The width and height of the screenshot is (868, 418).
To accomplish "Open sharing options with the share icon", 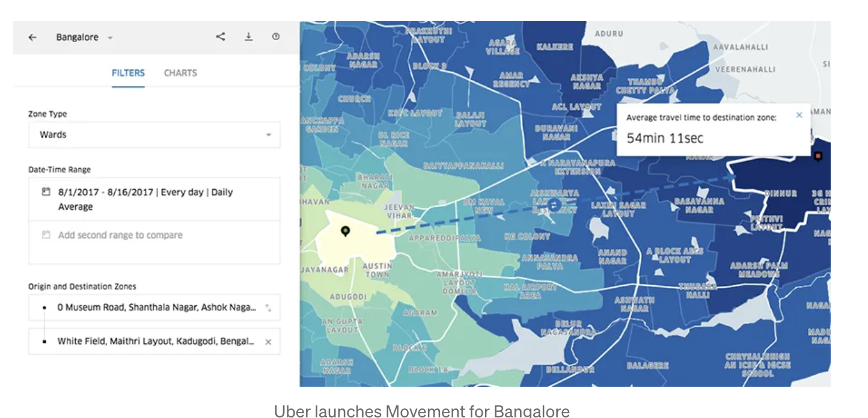I will [221, 36].
